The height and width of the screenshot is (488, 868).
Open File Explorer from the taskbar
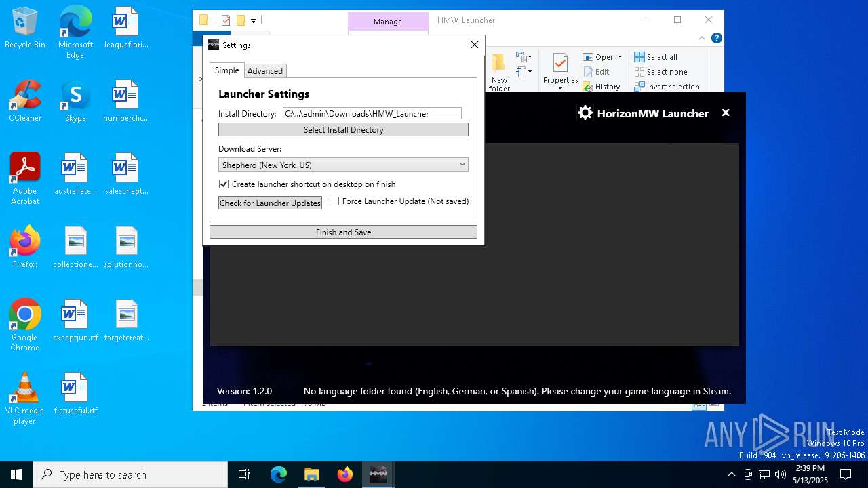(x=311, y=474)
